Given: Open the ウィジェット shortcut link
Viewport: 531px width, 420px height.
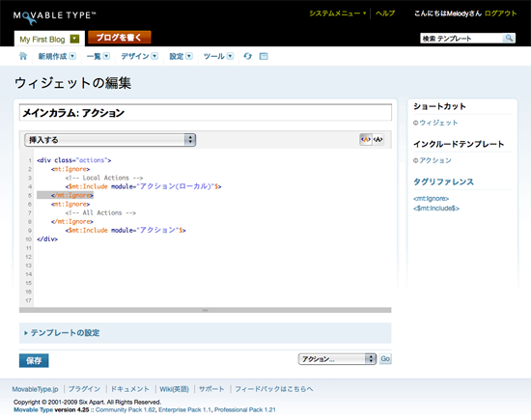Looking at the screenshot, I should coord(438,123).
